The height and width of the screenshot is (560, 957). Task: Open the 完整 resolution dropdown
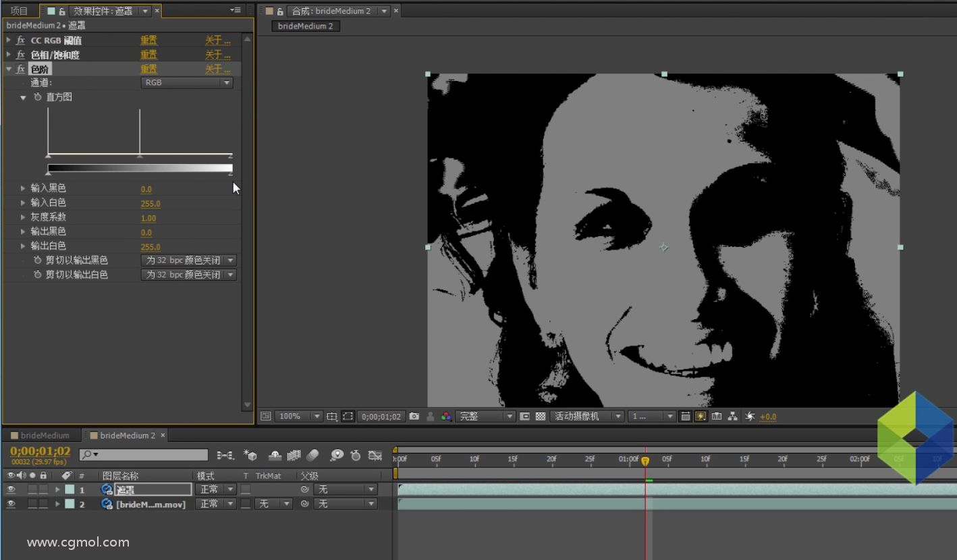pos(485,416)
